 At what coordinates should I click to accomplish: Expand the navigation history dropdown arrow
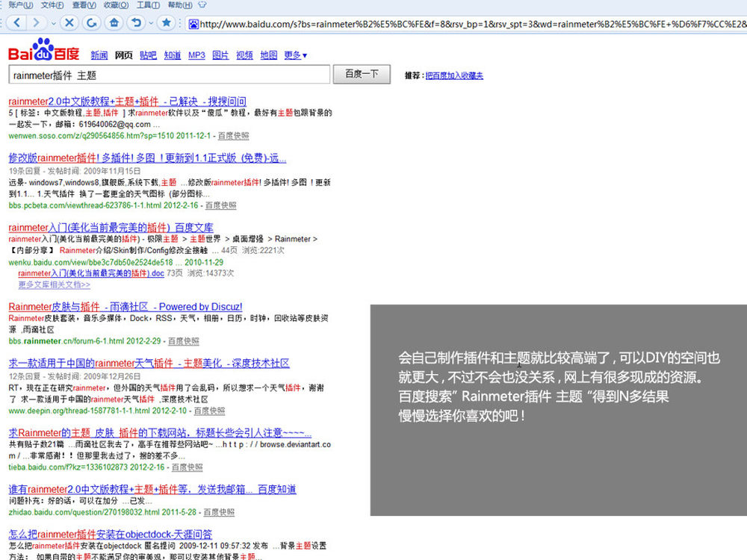pos(52,22)
